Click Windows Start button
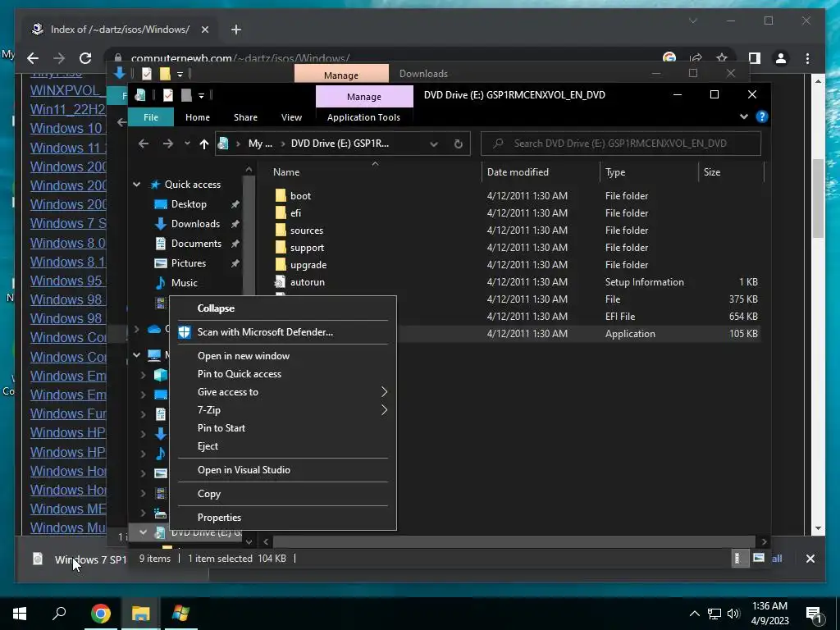The image size is (840, 630). coord(20,614)
